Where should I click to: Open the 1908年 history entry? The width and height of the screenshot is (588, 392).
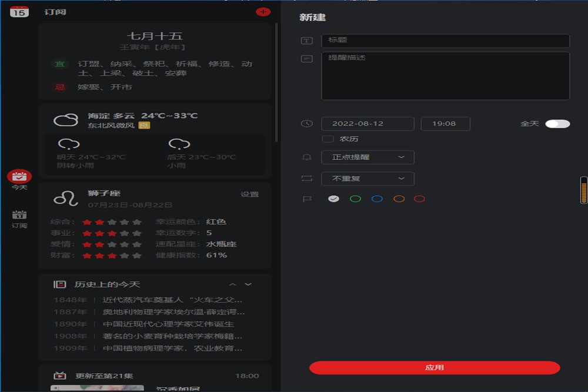148,336
